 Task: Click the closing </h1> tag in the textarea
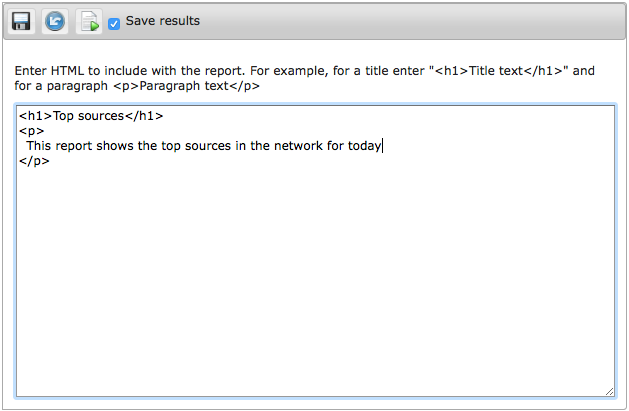pos(144,116)
